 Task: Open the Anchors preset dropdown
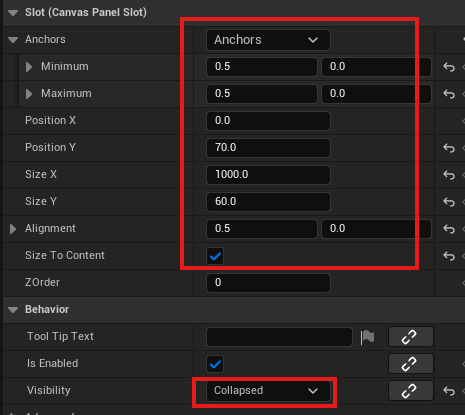pos(268,40)
